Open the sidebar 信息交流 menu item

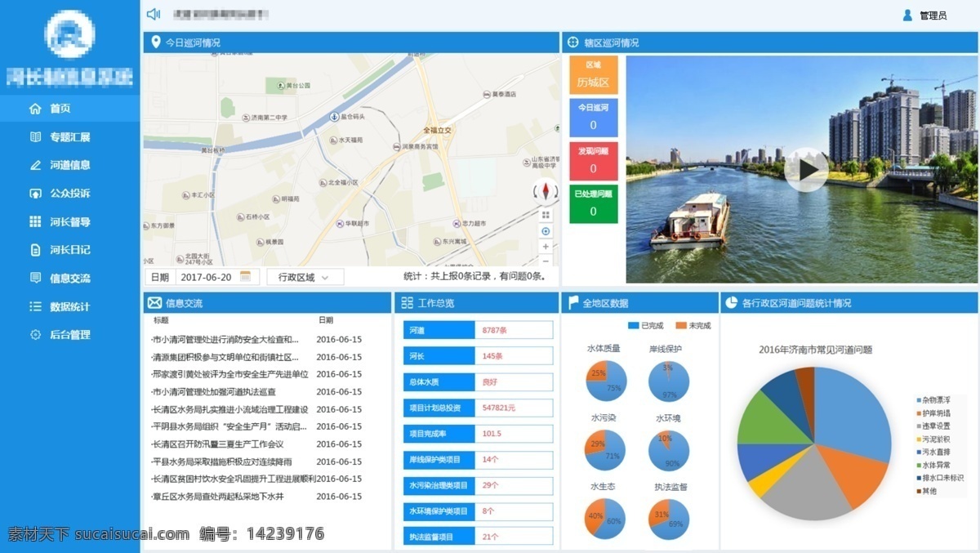(70, 279)
